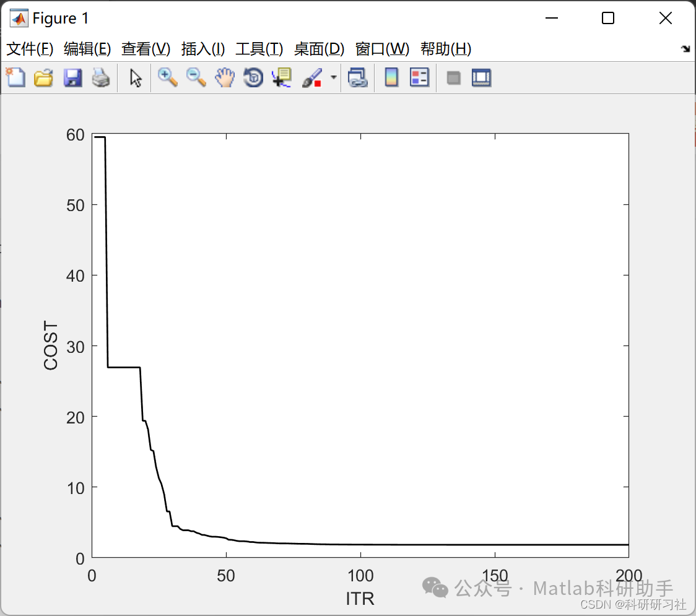Viewport: 696px width, 616px height.
Task: Click the New Figure icon
Action: (x=15, y=77)
